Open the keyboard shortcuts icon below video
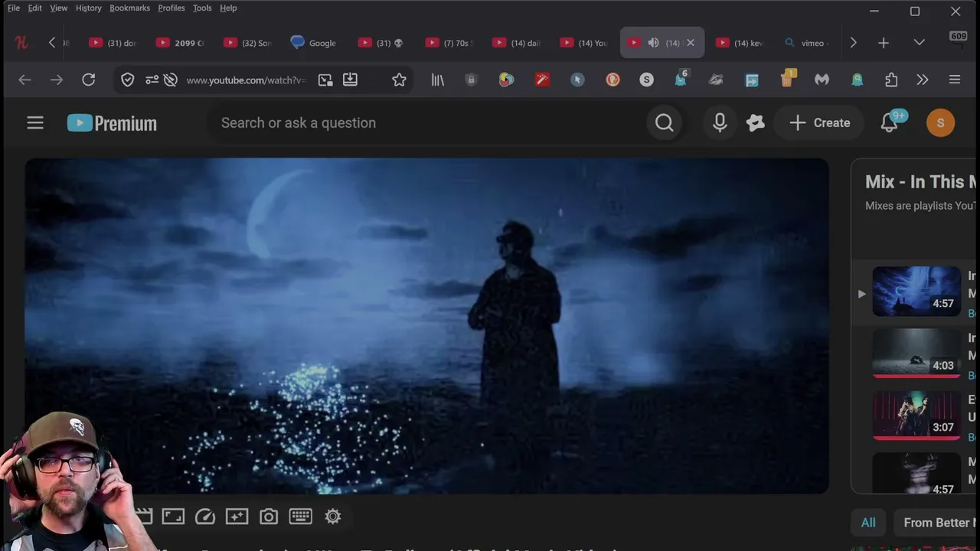Screen dimensions: 980x551 (x=300, y=517)
